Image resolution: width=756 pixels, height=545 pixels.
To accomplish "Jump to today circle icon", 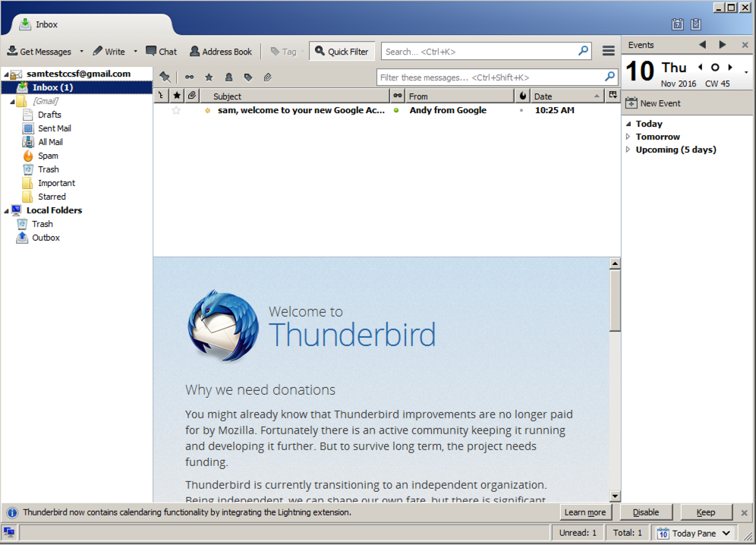I will pyautogui.click(x=715, y=68).
